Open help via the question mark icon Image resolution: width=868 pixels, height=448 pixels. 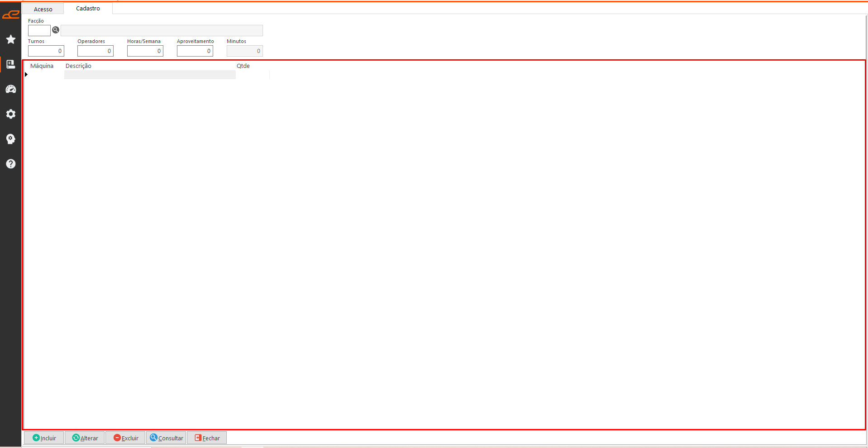11,164
